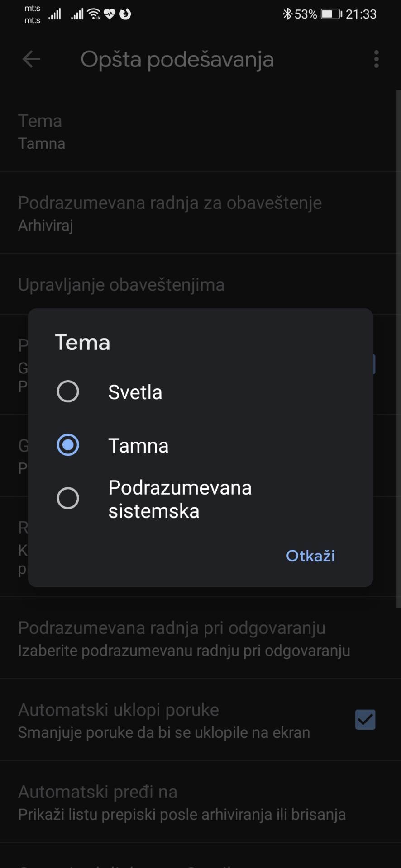This screenshot has width=401, height=868.
Task: Tap the clock in the status bar
Action: (x=362, y=14)
